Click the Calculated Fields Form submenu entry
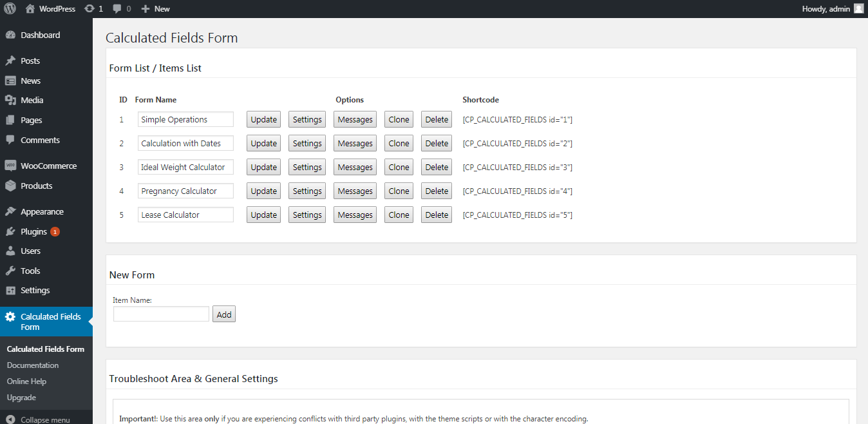The image size is (868, 424). (46, 349)
